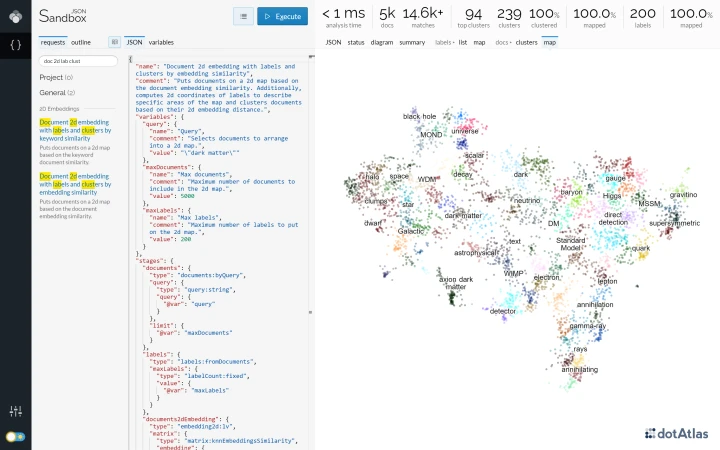Image resolution: width=720 pixels, height=450 pixels.
Task: Click the "200 labels" statistic
Action: click(642, 17)
